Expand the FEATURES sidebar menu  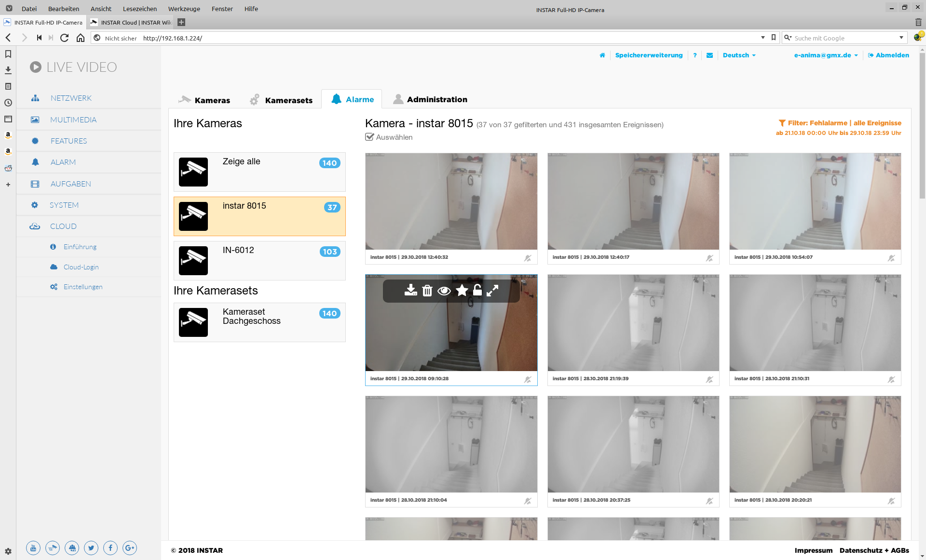coord(89,141)
